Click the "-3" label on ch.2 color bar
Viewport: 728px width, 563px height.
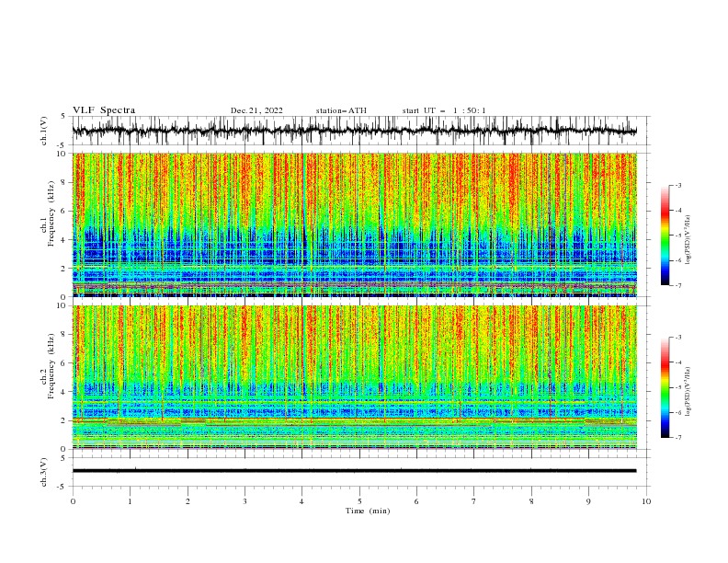point(677,338)
